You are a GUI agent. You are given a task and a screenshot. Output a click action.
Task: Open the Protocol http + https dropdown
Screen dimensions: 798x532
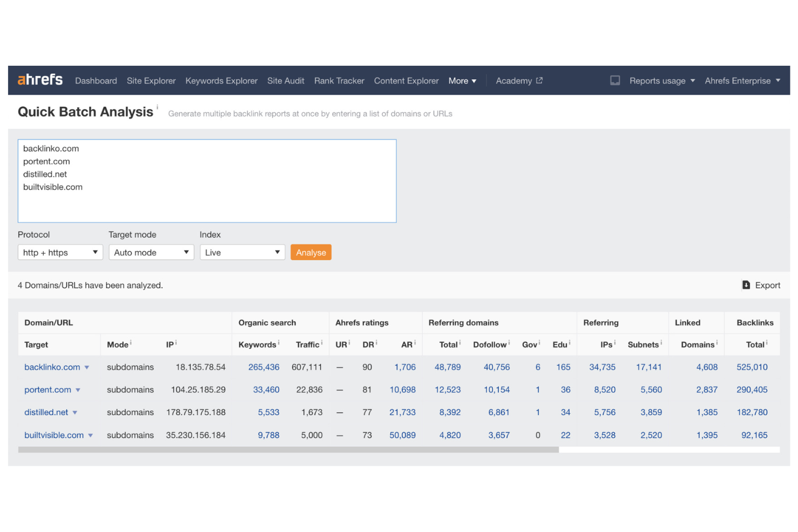(x=60, y=252)
